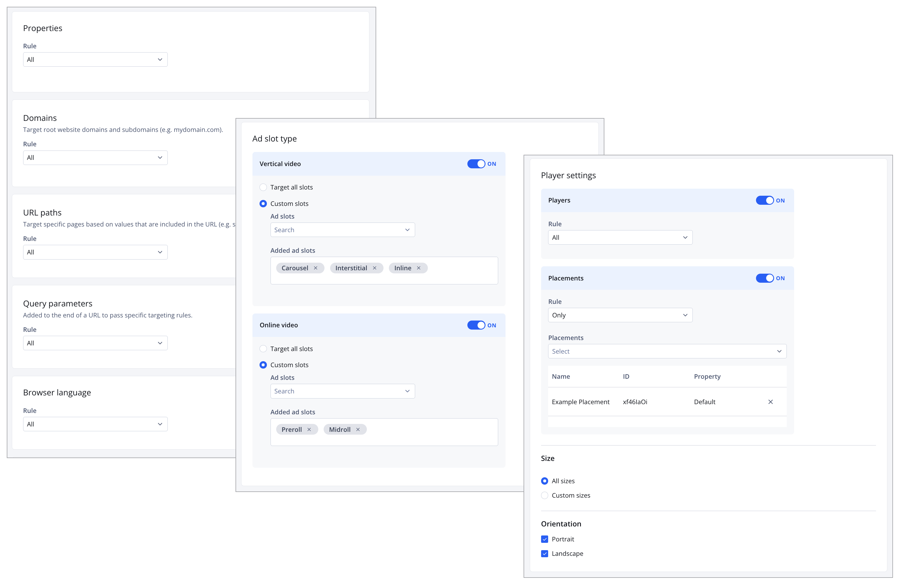Screen dimensions: 902x588
Task: Remove the Interstitial ad slot tag
Action: click(x=374, y=268)
